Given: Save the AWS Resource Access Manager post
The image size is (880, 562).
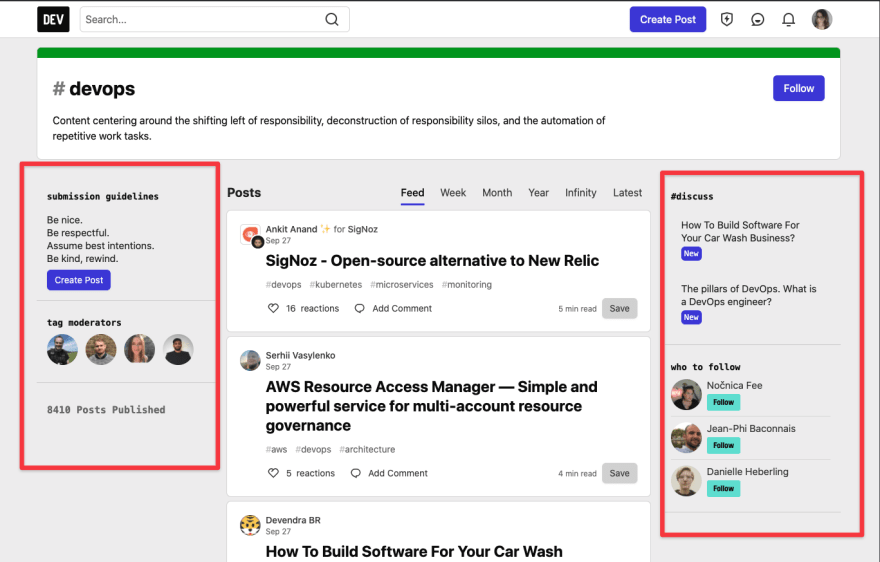Looking at the screenshot, I should [620, 473].
